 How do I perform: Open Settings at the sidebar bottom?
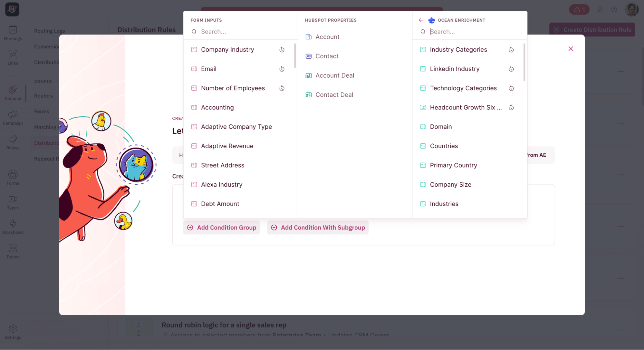coord(13,332)
